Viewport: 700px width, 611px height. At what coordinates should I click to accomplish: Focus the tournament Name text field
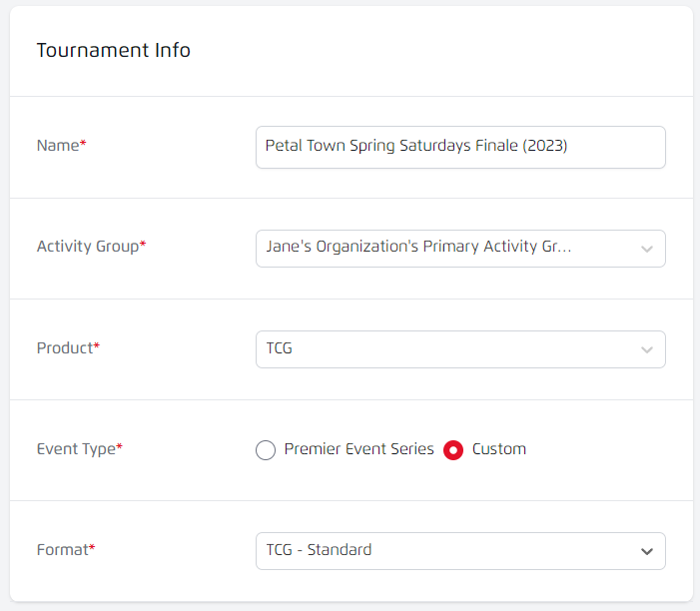(459, 147)
